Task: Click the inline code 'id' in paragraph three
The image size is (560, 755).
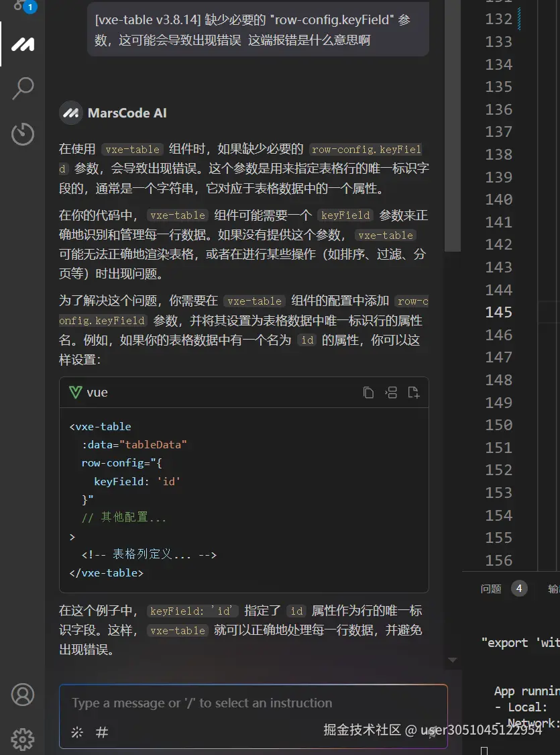Action: tap(307, 340)
